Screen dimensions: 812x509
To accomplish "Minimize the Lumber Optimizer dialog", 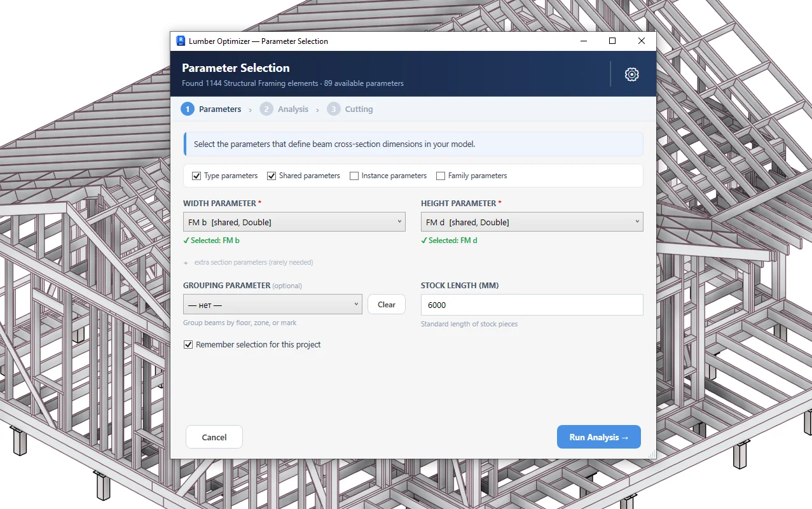I will [x=583, y=41].
